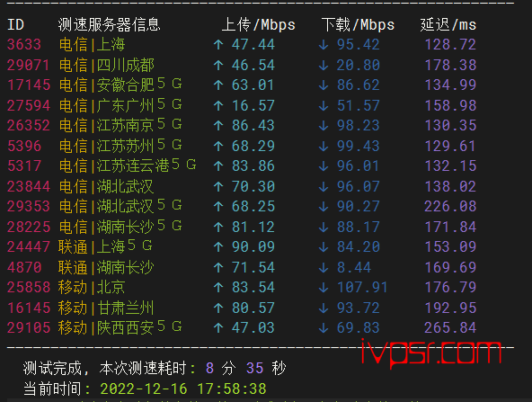This screenshot has width=532, height=402.
Task: Select server name 电信|广东广州5G
Action: click(x=120, y=105)
